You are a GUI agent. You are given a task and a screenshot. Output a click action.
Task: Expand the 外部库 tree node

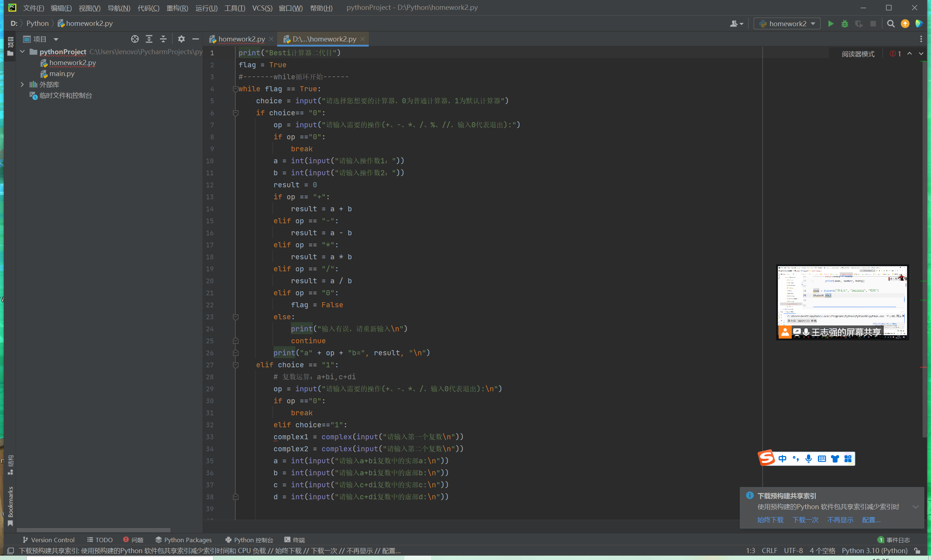[22, 84]
